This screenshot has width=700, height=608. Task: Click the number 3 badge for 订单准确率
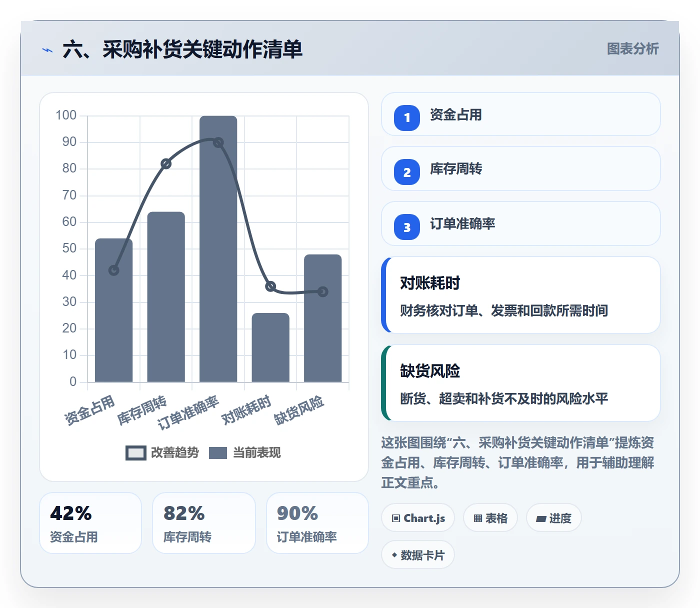407,227
